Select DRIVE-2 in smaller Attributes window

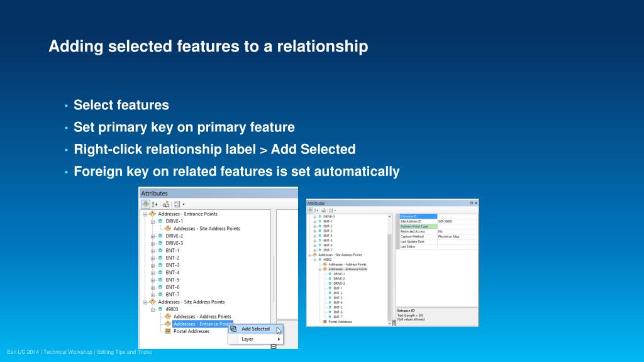(x=339, y=278)
